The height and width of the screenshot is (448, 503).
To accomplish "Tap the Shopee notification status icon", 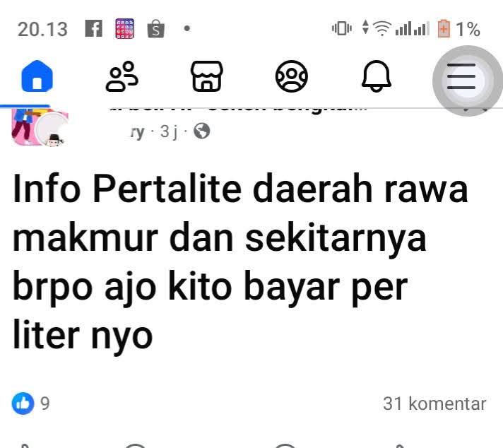I will [156, 29].
